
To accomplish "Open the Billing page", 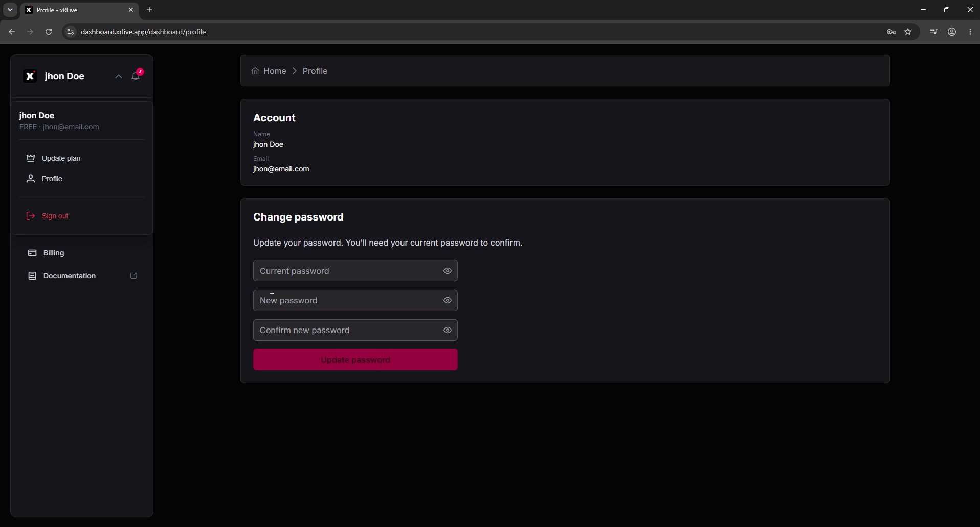I will click(x=82, y=253).
